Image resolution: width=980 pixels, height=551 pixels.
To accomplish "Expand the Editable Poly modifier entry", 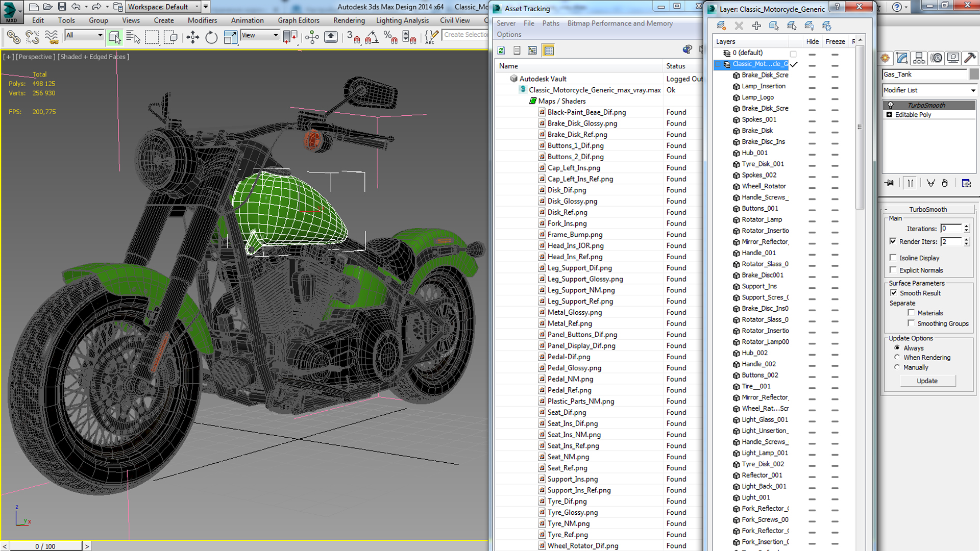I will pyautogui.click(x=889, y=115).
